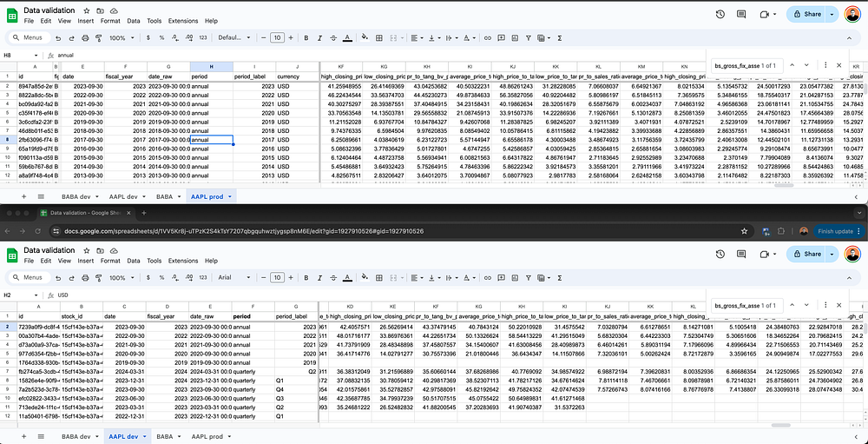868x444 pixels.
Task: Open the Extensions menu in the top window
Action: [x=182, y=21]
